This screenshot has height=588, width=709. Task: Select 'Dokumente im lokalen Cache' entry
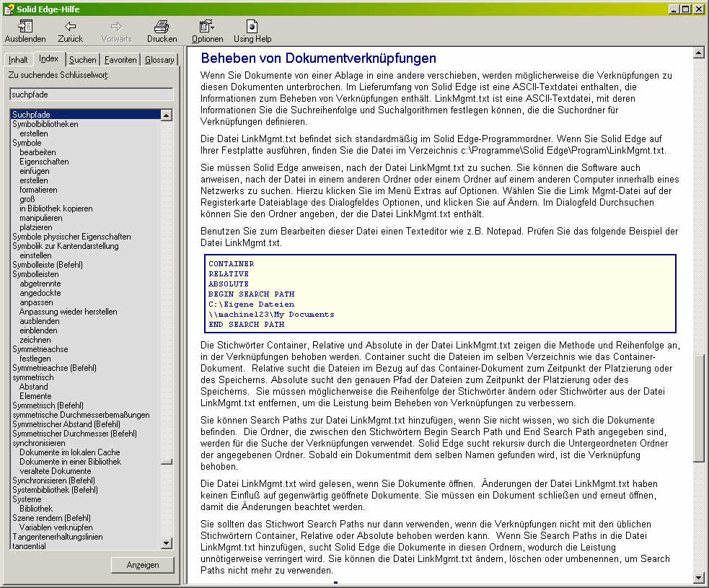(70, 452)
